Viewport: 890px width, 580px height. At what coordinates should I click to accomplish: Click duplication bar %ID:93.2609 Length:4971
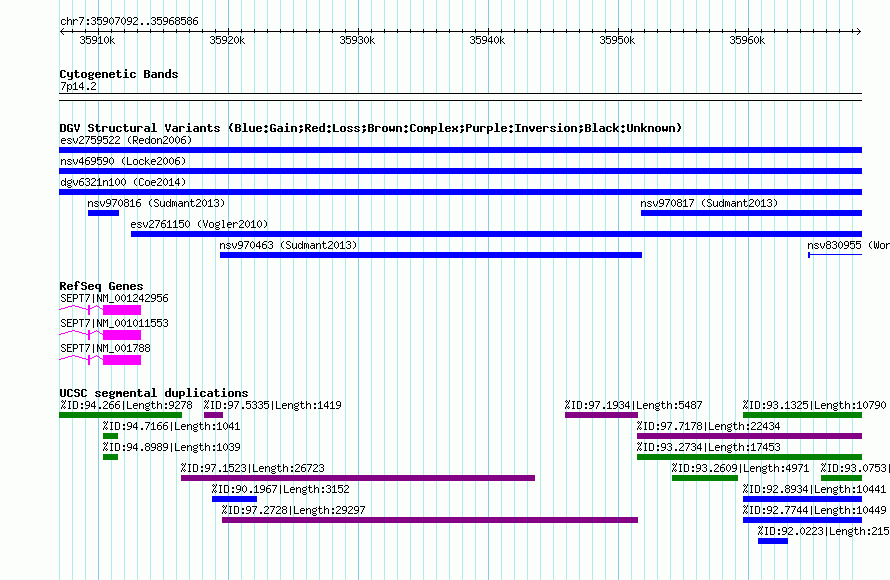pyautogui.click(x=705, y=478)
